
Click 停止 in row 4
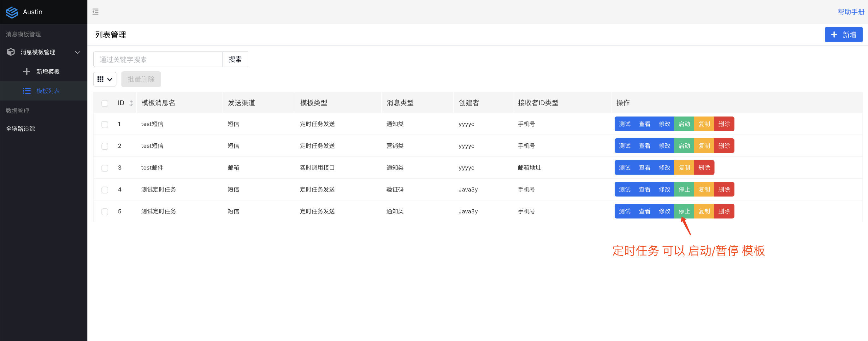click(684, 189)
